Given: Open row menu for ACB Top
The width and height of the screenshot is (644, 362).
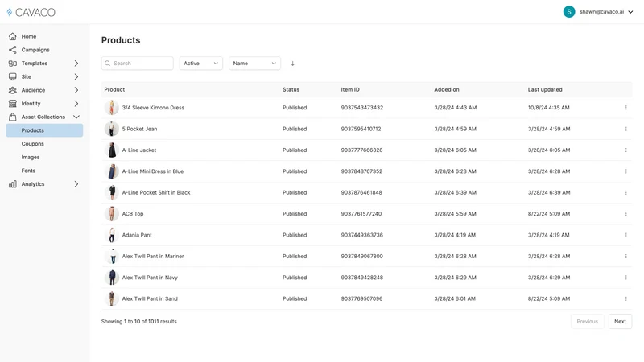Looking at the screenshot, I should point(626,214).
